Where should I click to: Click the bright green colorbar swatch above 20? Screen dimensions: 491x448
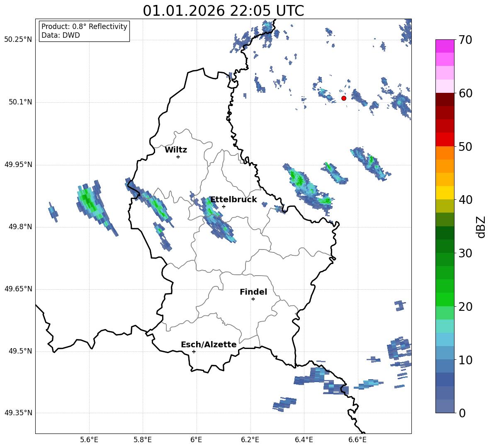(x=445, y=299)
